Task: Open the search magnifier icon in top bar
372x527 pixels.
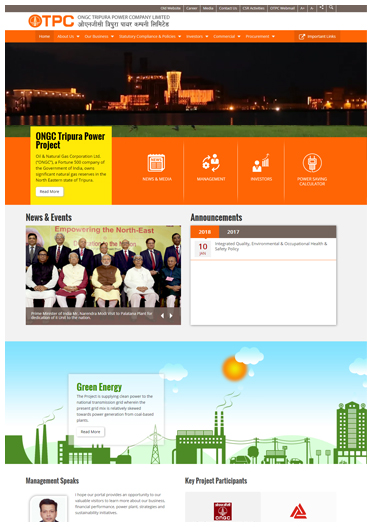Action: [331, 8]
